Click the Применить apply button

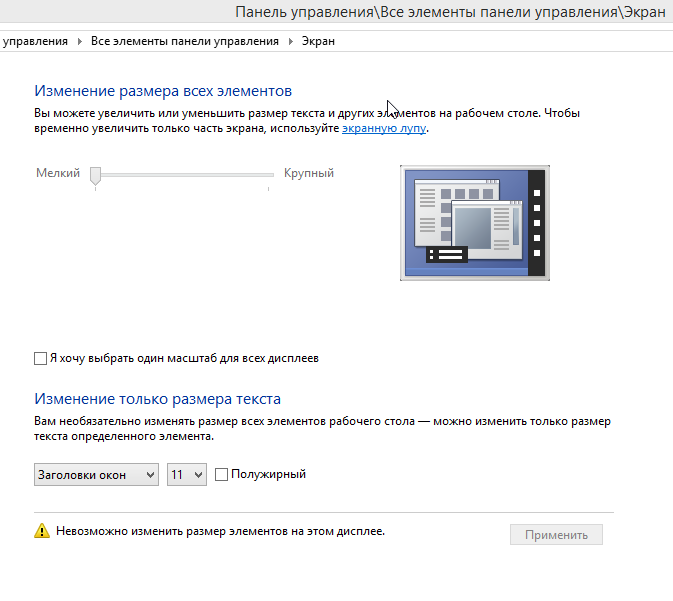pos(556,535)
